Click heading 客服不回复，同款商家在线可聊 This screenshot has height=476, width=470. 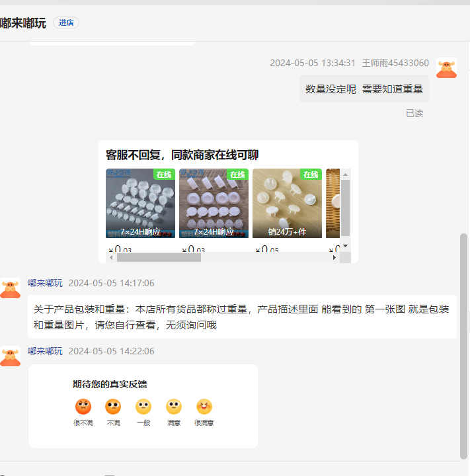pos(182,155)
